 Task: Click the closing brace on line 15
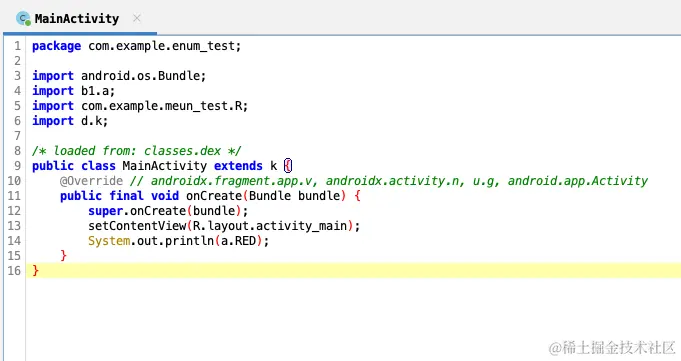tap(63, 256)
